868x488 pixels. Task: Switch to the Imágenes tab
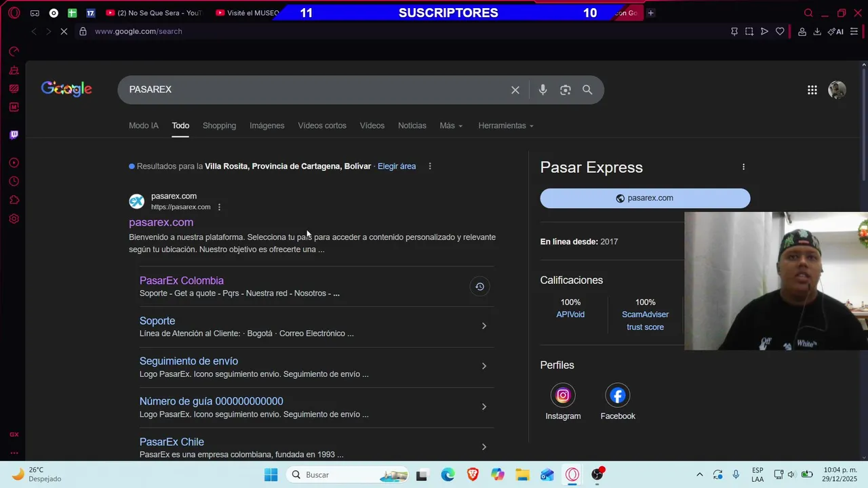point(267,125)
